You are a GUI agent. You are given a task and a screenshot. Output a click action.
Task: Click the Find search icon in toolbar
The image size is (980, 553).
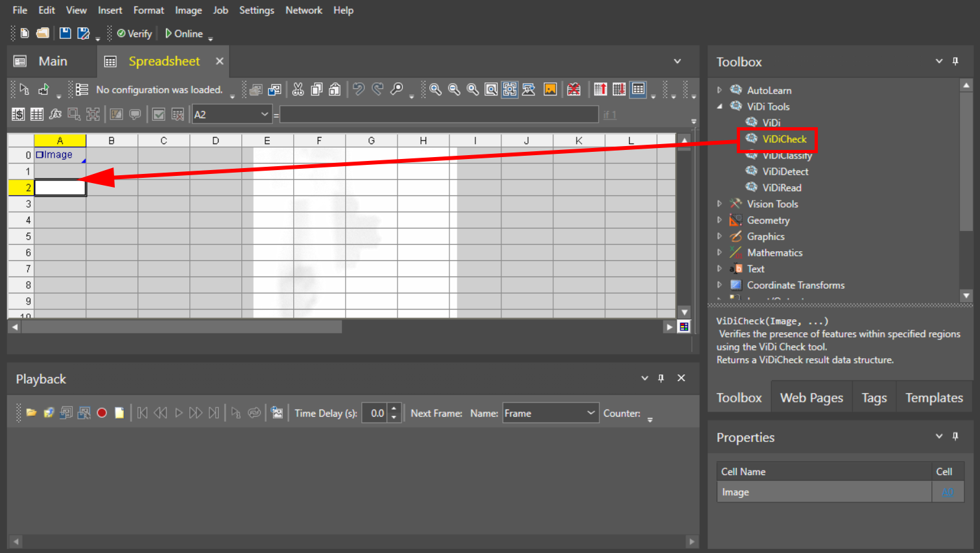click(x=396, y=90)
